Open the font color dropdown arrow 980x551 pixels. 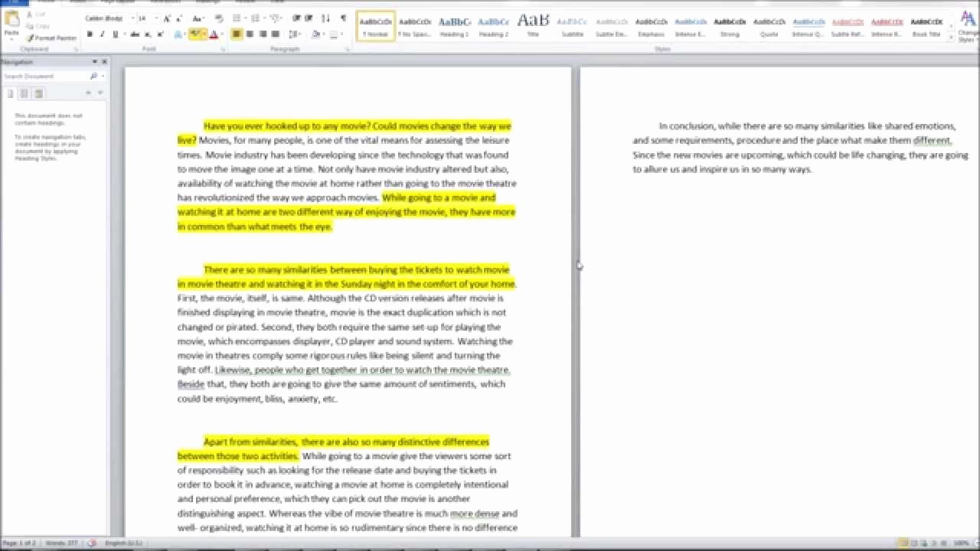point(221,34)
